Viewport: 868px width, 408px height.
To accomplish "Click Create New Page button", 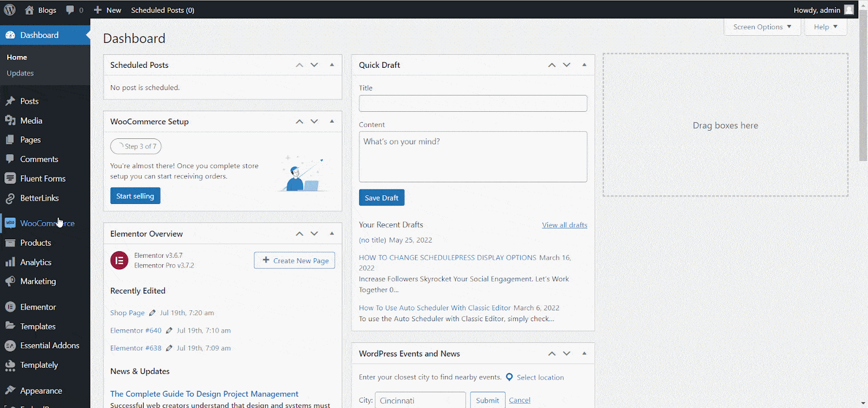I will (x=295, y=260).
